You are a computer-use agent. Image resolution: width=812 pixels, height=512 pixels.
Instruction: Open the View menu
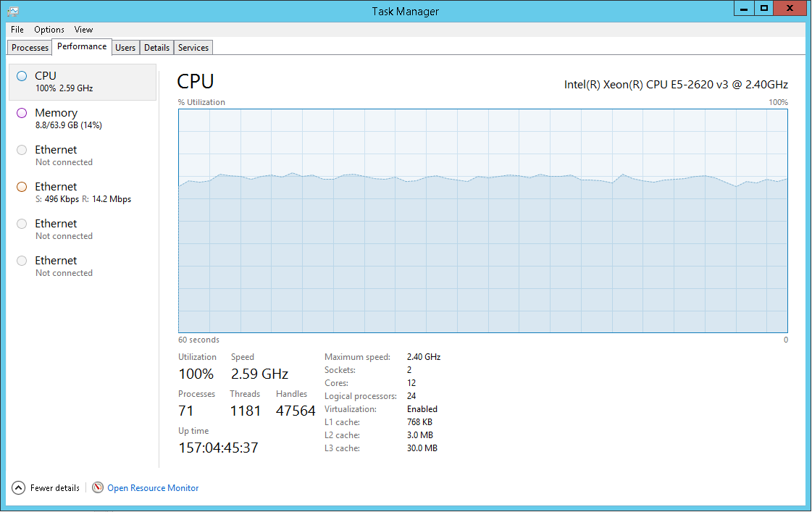point(83,30)
